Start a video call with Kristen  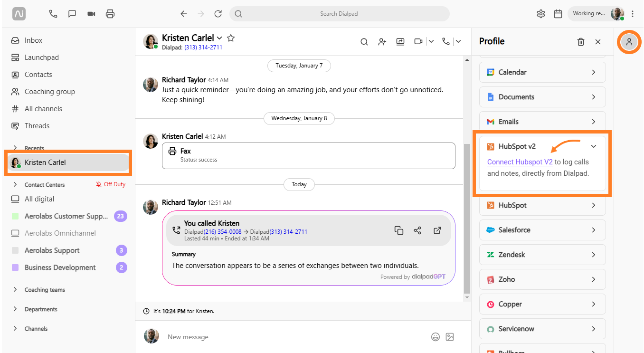pos(418,42)
